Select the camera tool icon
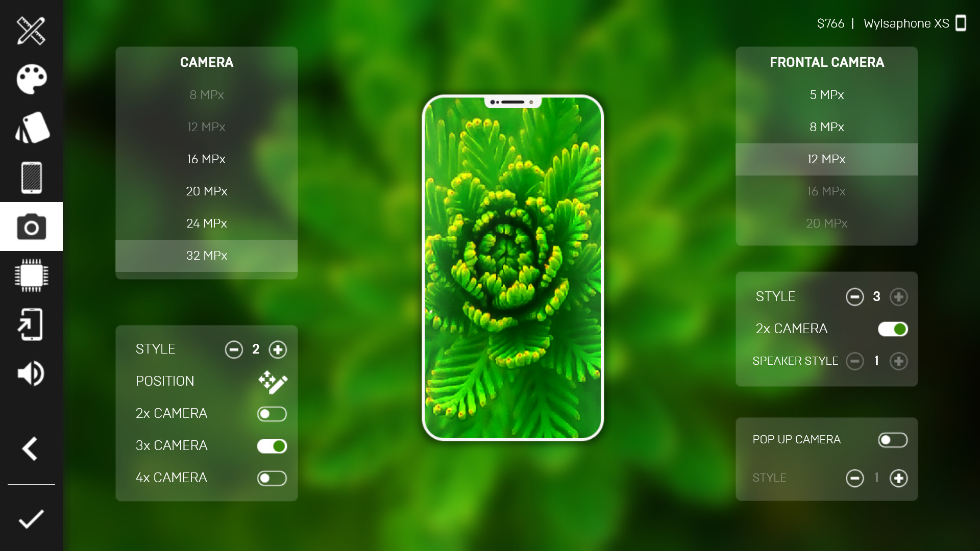The height and width of the screenshot is (551, 980). point(31,226)
